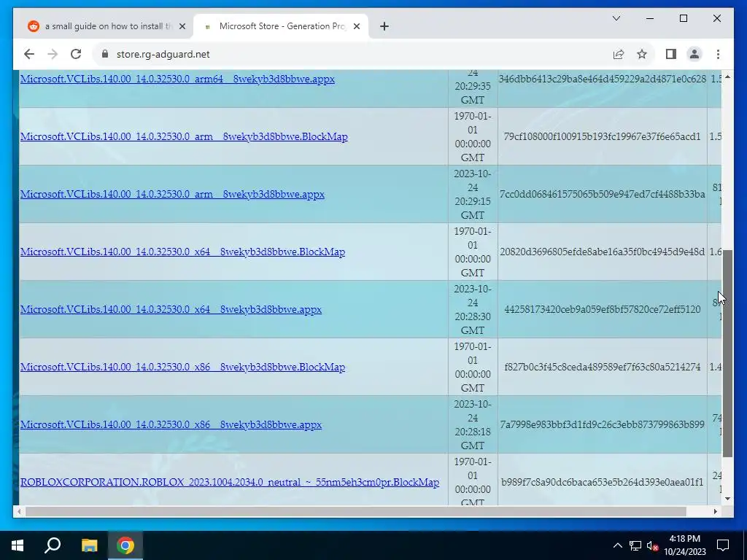Click the 2023-10-24 20:29:15 GMT date cell

click(x=473, y=194)
